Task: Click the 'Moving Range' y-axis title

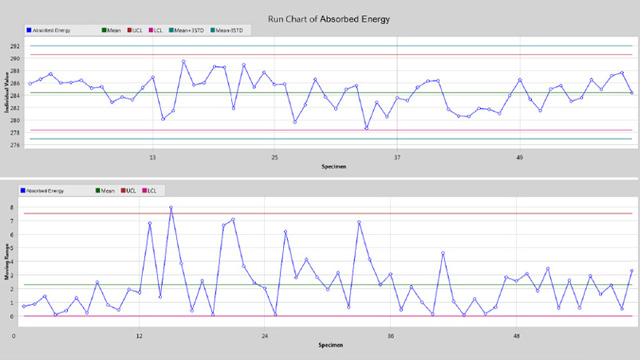Action: pos(7,262)
